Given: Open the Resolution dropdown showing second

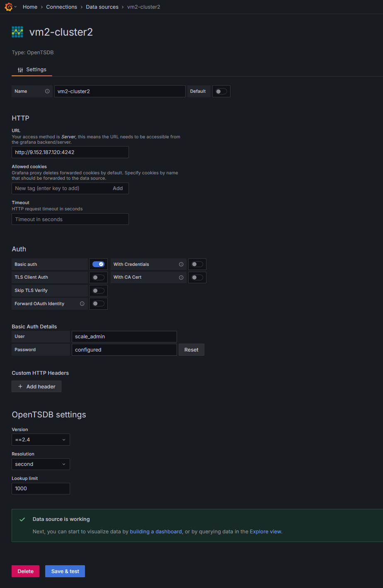Looking at the screenshot, I should click(41, 464).
